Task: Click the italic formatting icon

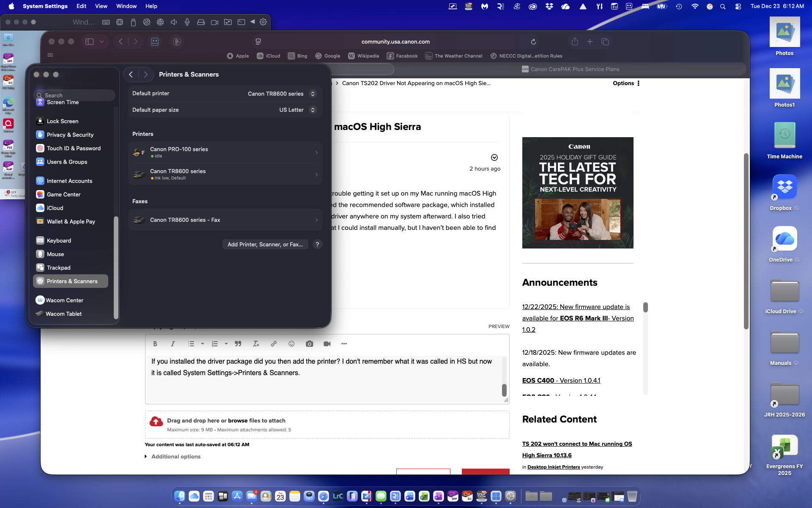Action: (x=173, y=344)
